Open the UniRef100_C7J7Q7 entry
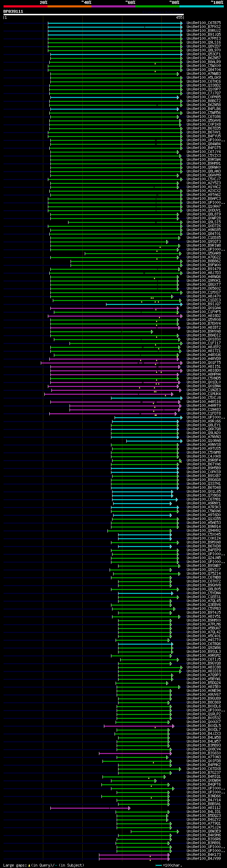Image resolution: width=227 pixels, height=868 pixels. [x=204, y=93]
